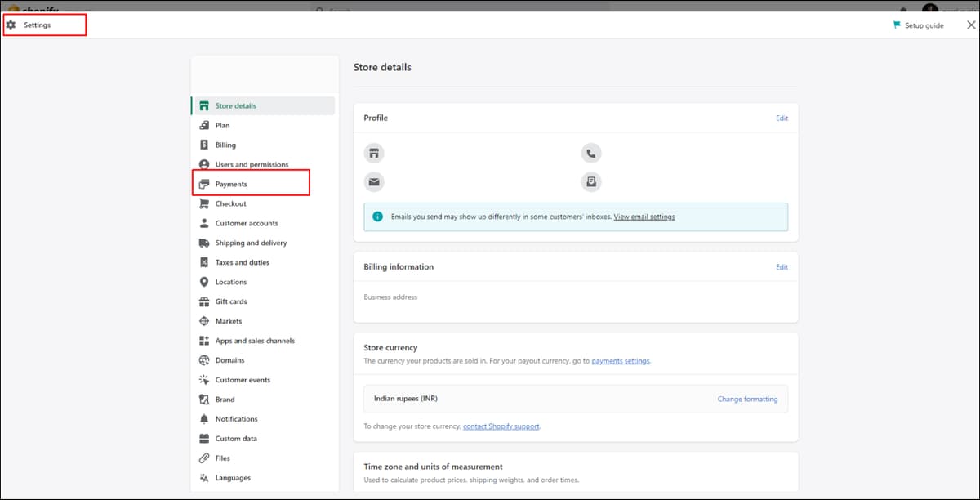Click the Apps and sales channels icon
The height and width of the screenshot is (500, 980).
[204, 342]
